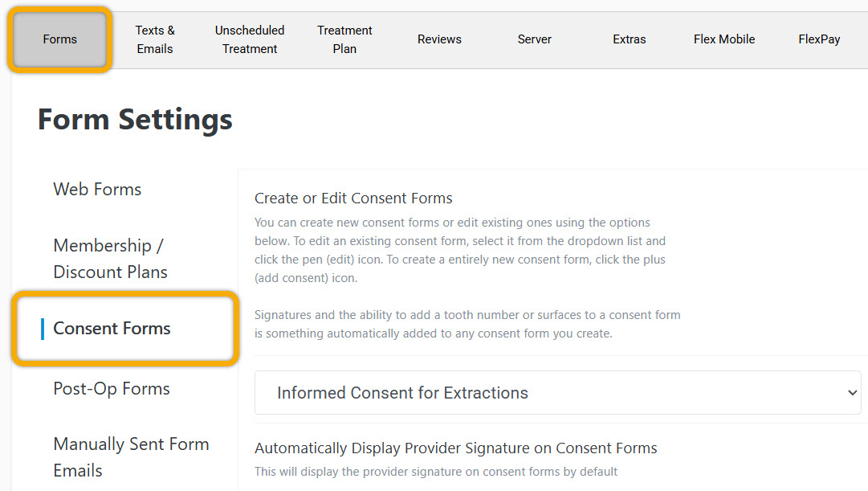Open the Texts & Emails tab
The image size is (868, 491).
coord(154,39)
